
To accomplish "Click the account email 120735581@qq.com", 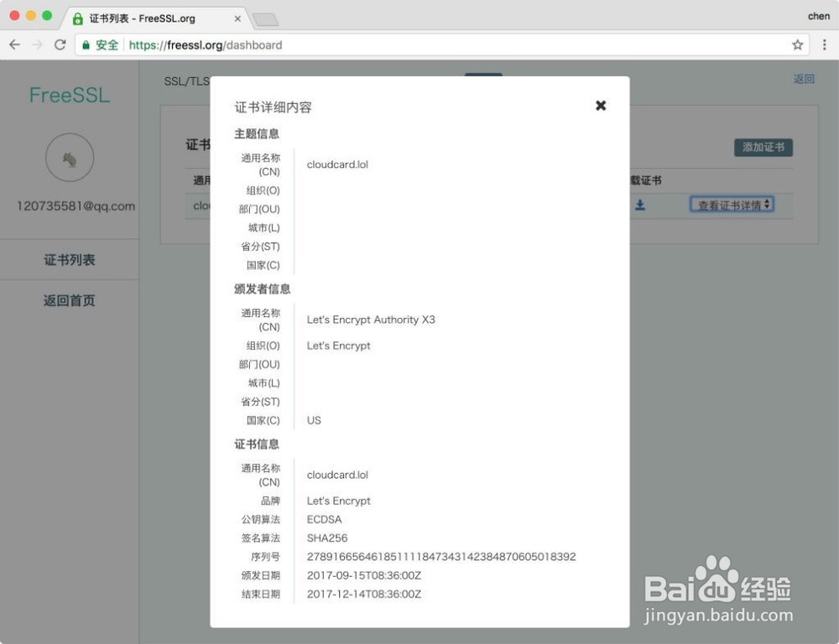I will pos(76,206).
